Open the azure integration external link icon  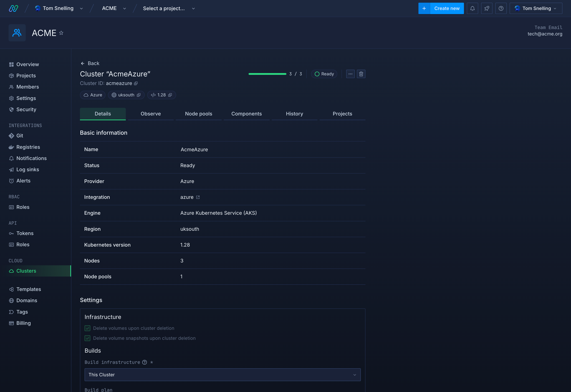(198, 197)
